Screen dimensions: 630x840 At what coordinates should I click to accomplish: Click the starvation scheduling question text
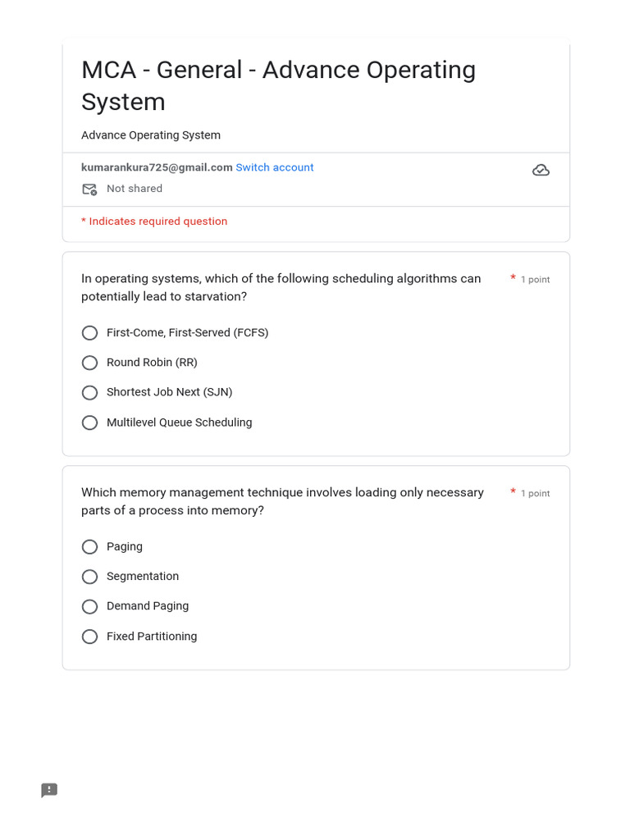pos(281,288)
